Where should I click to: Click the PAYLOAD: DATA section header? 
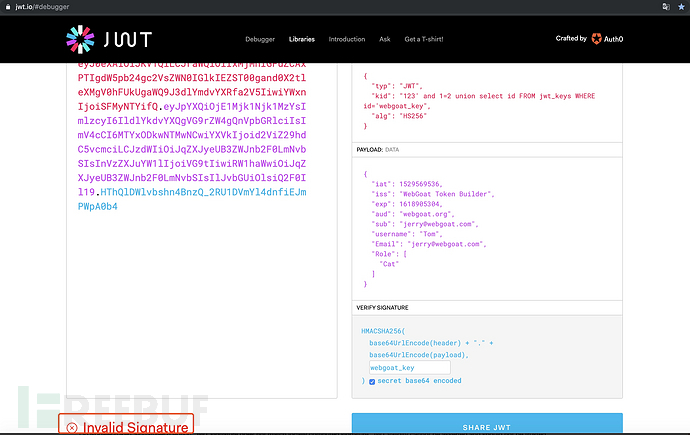tap(378, 150)
